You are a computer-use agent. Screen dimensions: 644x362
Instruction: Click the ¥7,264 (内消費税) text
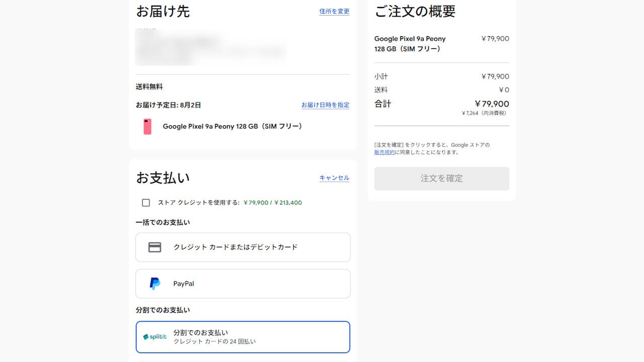[485, 113]
